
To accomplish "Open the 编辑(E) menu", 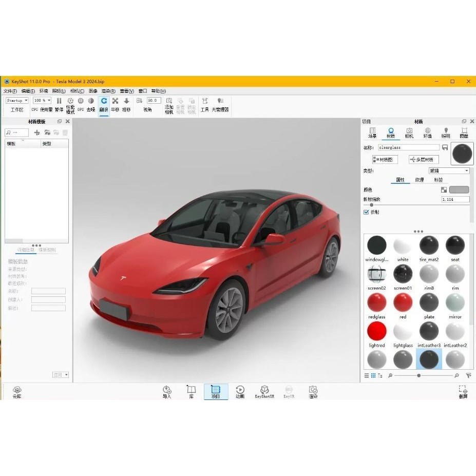I will 28,91.
